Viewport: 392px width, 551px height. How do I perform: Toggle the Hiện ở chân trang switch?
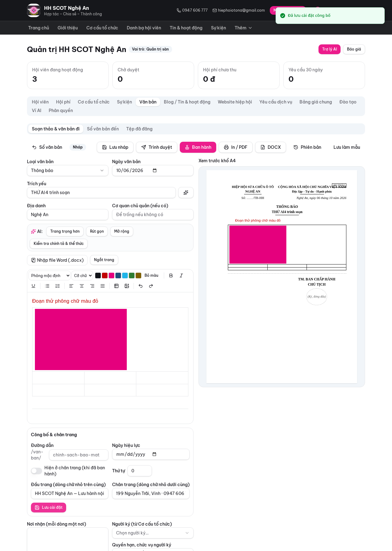(36, 471)
